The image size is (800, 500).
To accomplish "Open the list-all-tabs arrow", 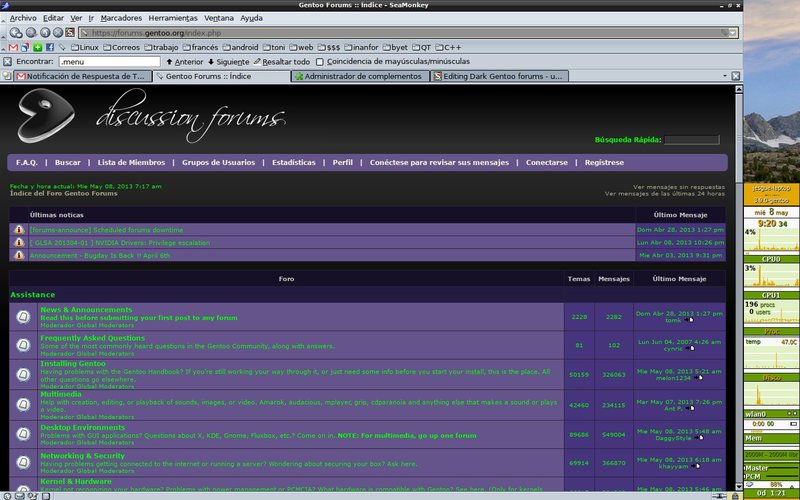I will [724, 76].
